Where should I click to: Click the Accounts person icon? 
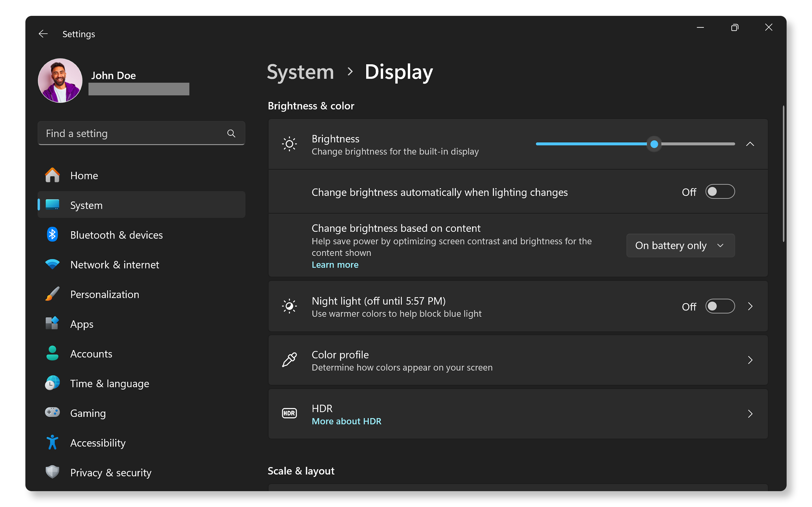[52, 353]
